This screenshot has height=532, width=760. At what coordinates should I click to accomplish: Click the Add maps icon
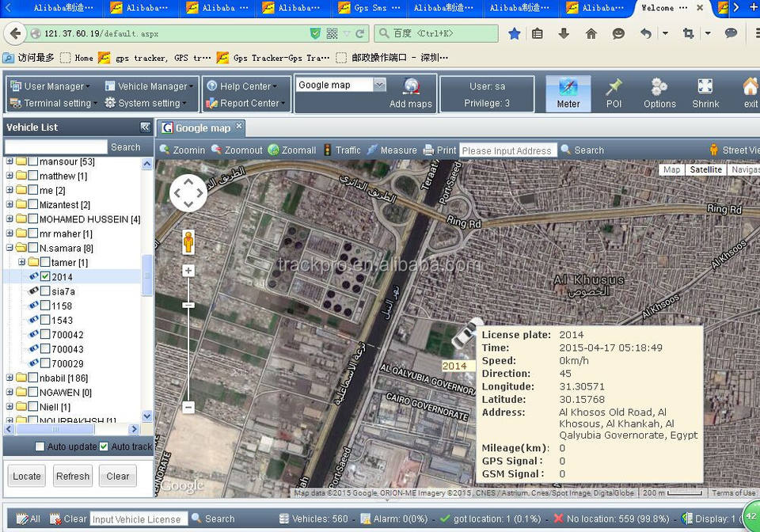pos(411,88)
